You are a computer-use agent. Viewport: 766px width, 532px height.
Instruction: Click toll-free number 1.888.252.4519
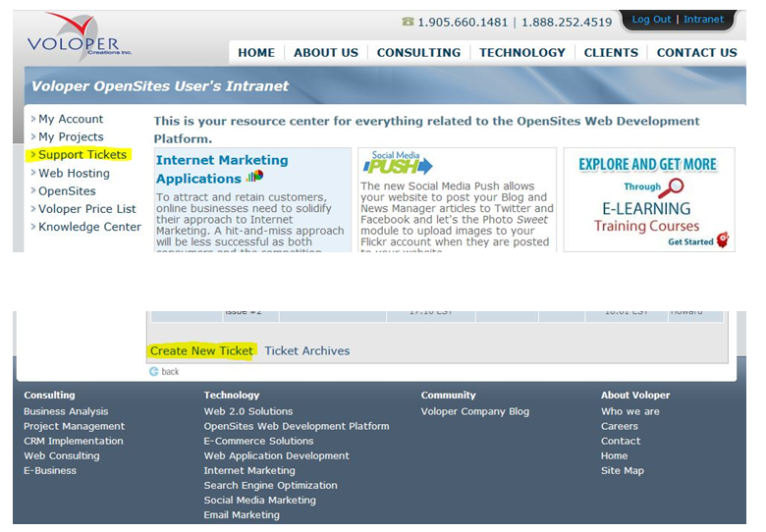[x=567, y=22]
